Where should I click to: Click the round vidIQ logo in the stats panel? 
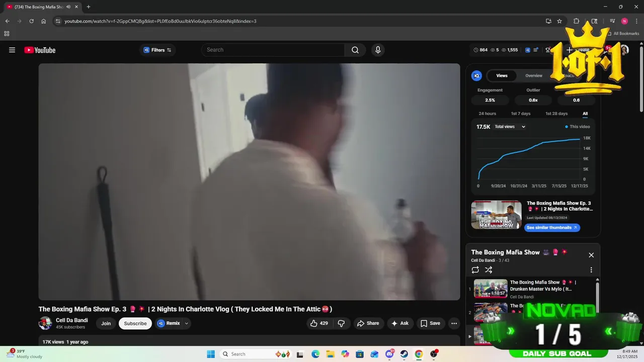[476, 75]
